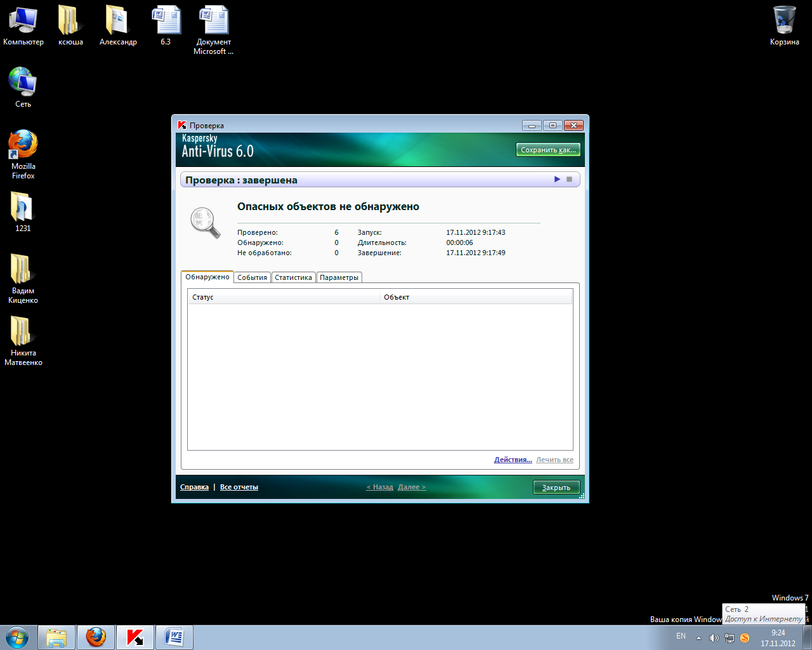The image size is (812, 650).
Task: Click the Статус column header
Action: (284, 297)
